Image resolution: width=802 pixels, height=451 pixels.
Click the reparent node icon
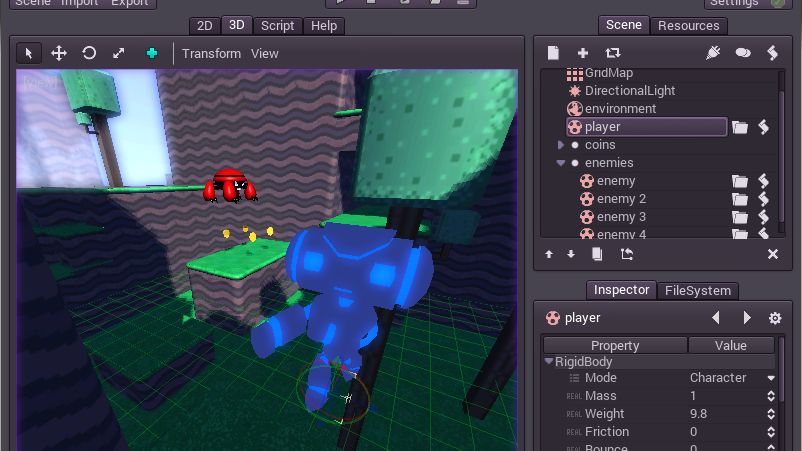(x=627, y=254)
